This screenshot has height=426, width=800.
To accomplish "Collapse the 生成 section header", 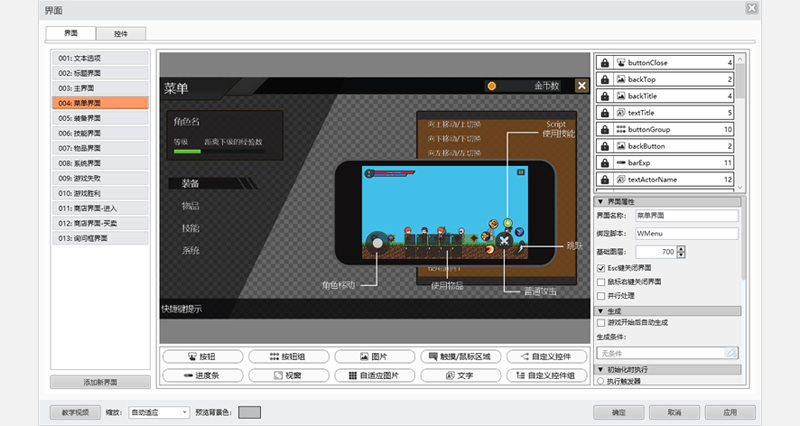I will point(599,310).
